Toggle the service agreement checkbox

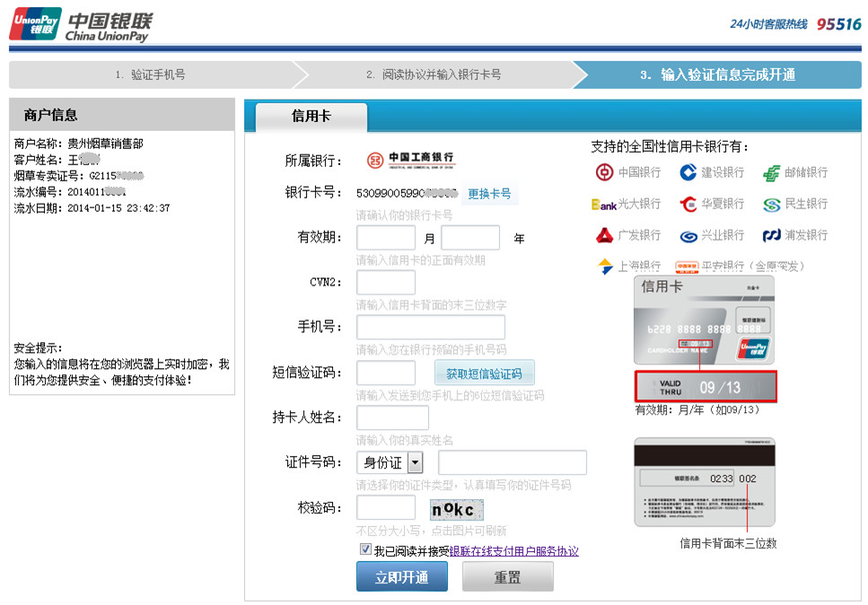coord(365,549)
